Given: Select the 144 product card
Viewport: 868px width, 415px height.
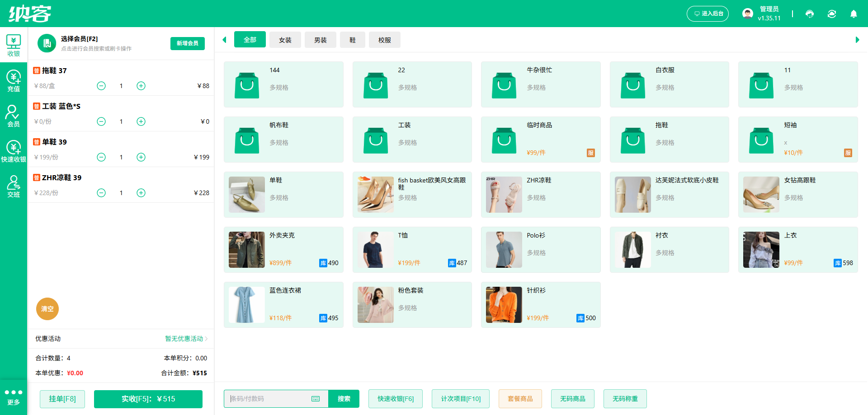Looking at the screenshot, I should coord(283,84).
